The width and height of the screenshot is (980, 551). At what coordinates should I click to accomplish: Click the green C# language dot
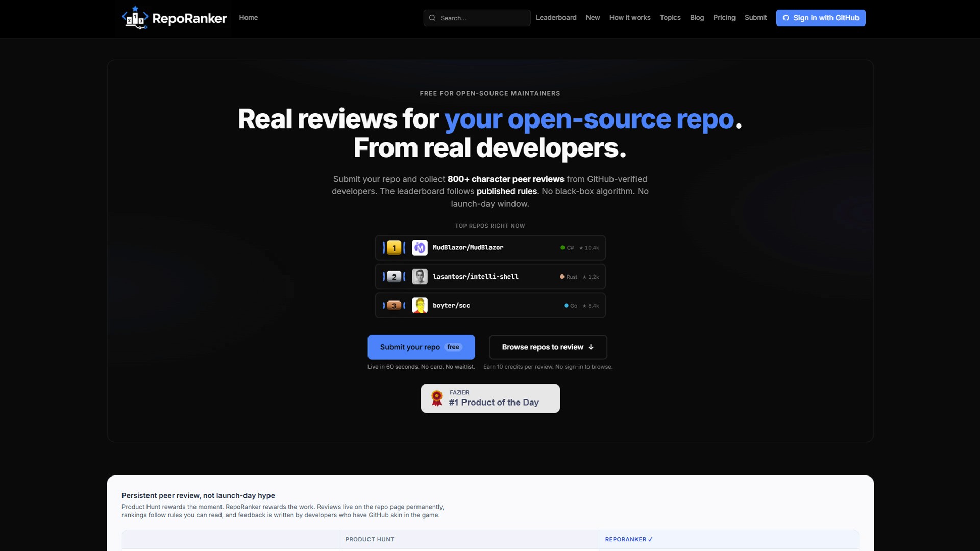[x=562, y=248]
